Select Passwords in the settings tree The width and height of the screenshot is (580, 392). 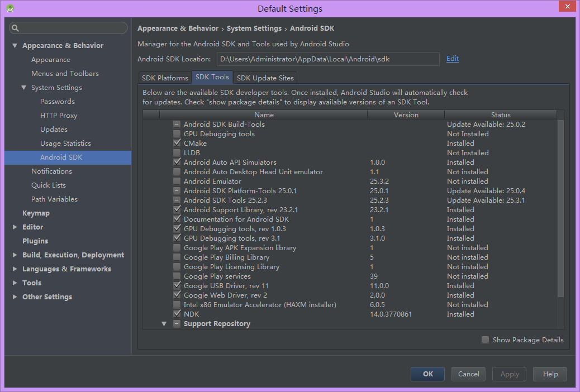tap(58, 101)
